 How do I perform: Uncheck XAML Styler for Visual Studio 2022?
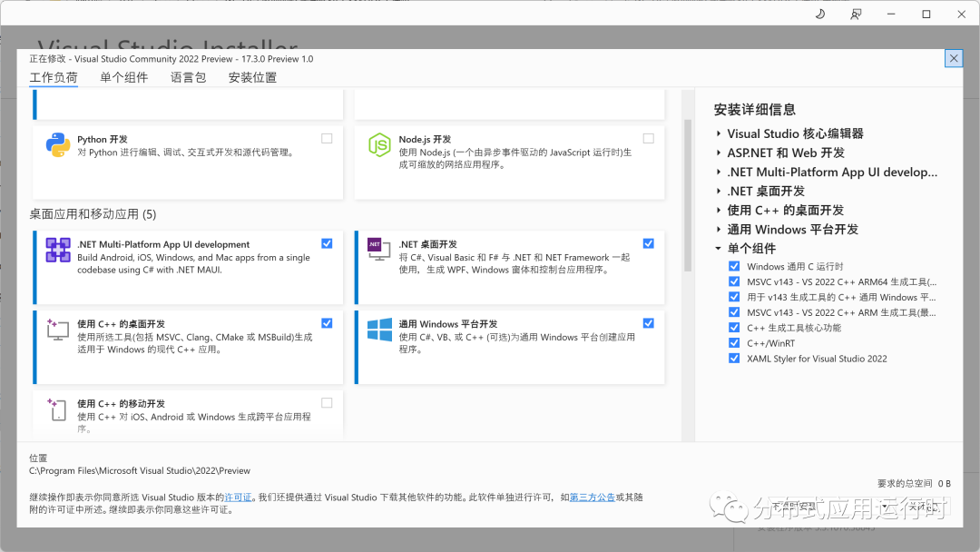pos(734,359)
